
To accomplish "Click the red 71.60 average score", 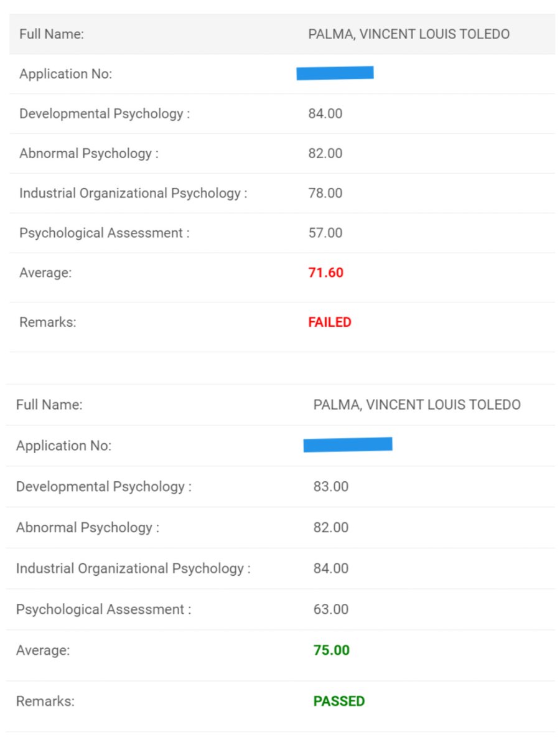I will [x=325, y=273].
